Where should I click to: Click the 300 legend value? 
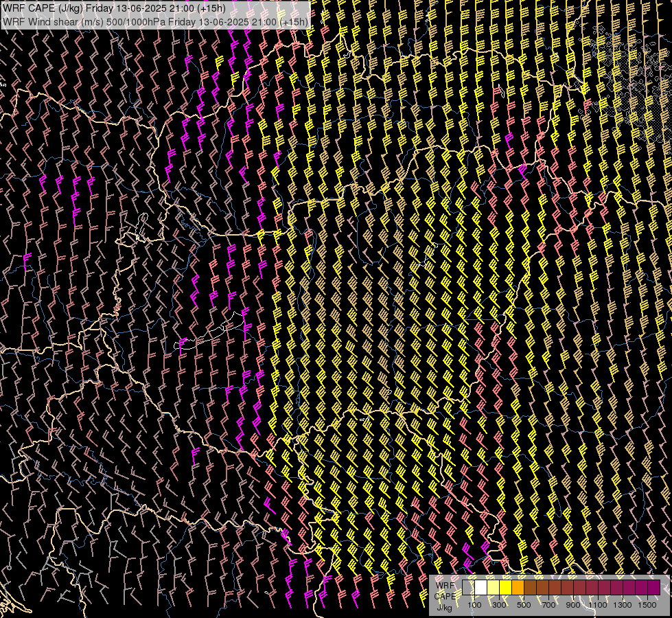coord(499,605)
